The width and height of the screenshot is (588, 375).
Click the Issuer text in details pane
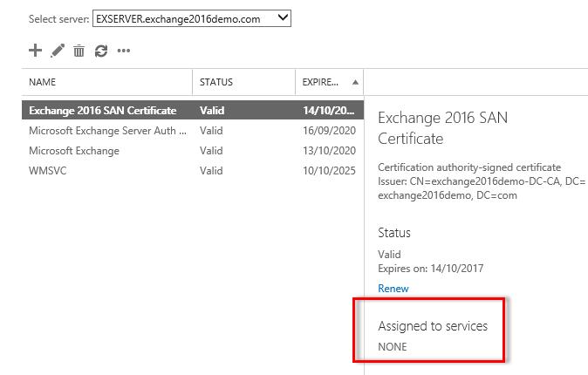click(x=482, y=188)
